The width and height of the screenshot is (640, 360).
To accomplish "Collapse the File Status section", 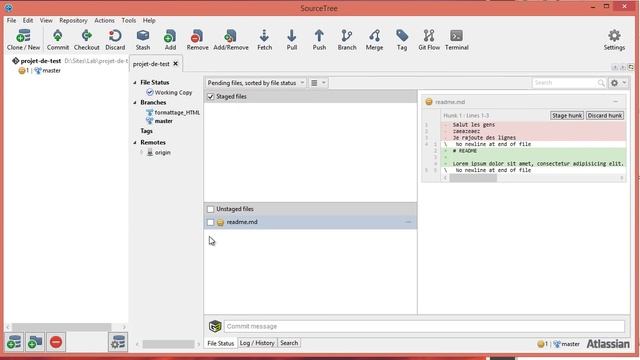I will (x=135, y=82).
